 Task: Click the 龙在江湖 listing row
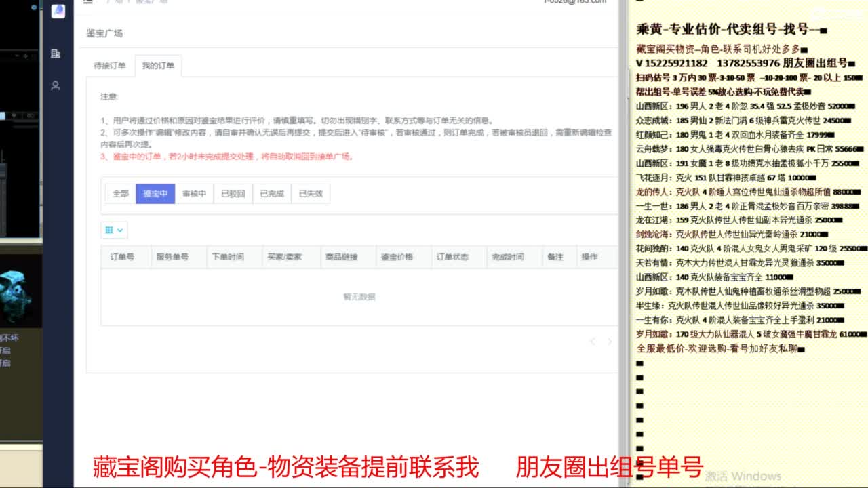[x=739, y=220]
